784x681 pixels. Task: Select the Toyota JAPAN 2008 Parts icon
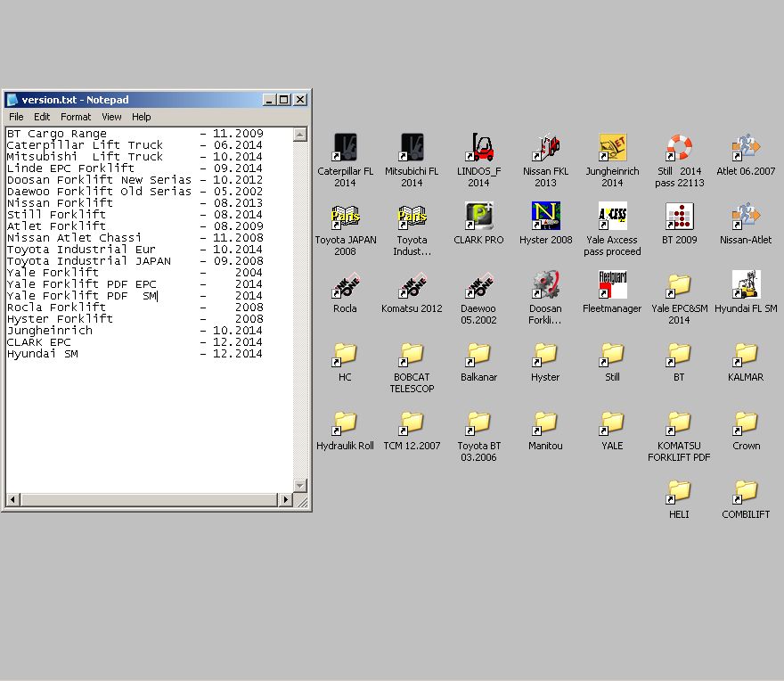[x=345, y=217]
